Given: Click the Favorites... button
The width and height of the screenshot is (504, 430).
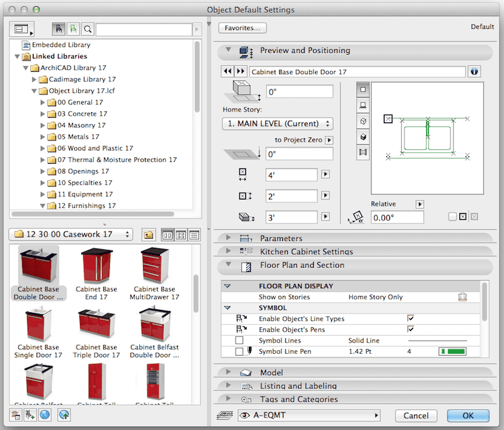Looking at the screenshot, I should pos(243,28).
